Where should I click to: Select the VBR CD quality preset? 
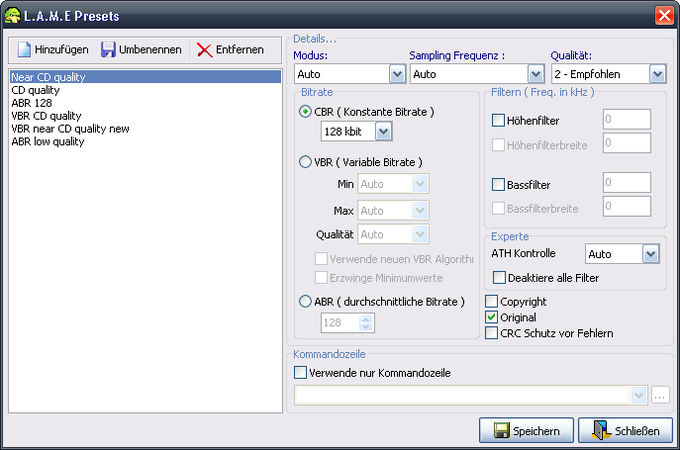(145, 116)
